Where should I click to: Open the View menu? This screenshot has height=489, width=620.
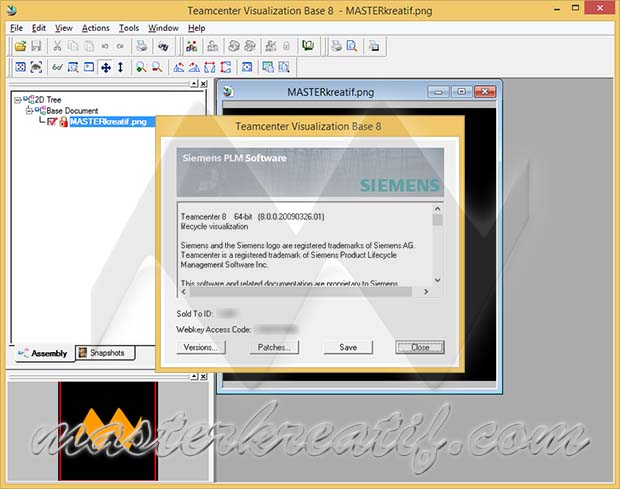pos(63,28)
